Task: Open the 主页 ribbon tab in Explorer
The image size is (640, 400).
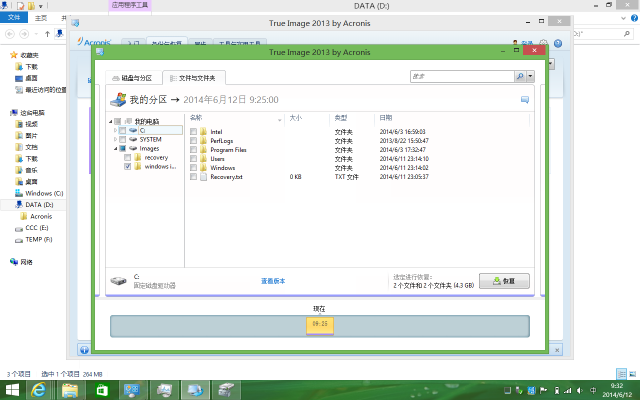Action: click(x=41, y=18)
